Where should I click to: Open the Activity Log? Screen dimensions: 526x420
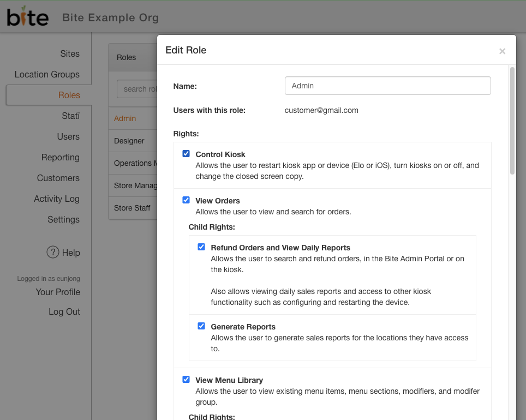(x=57, y=199)
